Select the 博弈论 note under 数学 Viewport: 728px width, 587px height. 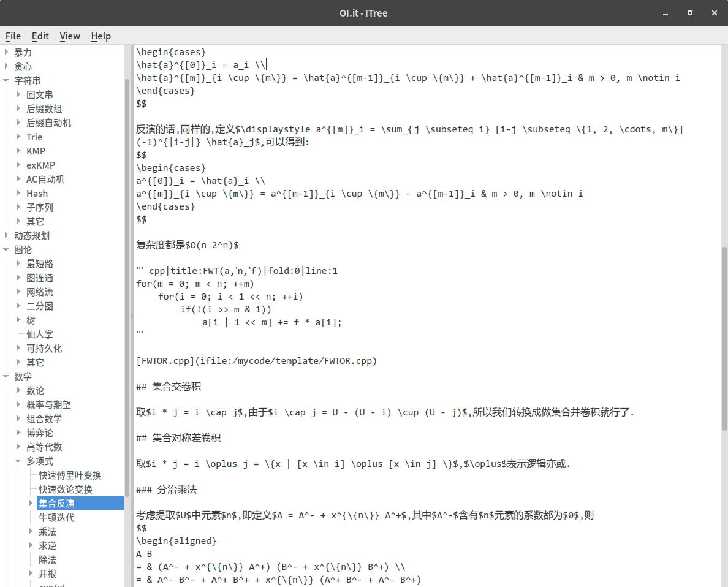tap(39, 433)
